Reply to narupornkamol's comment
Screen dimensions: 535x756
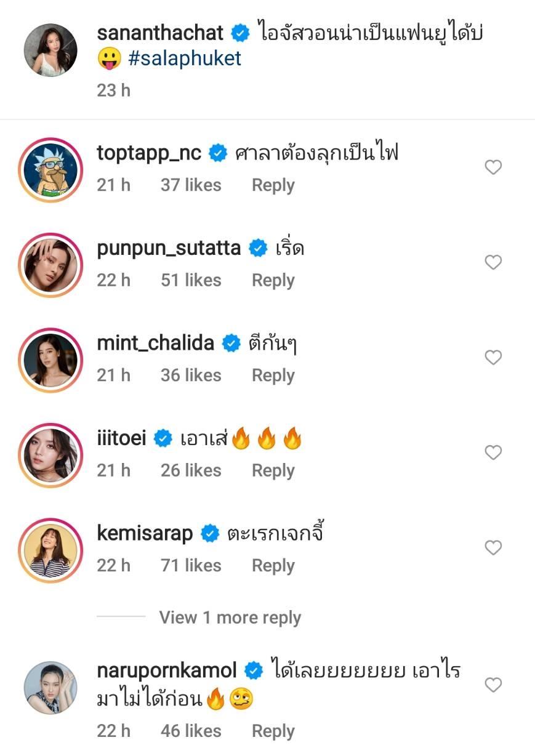[273, 731]
